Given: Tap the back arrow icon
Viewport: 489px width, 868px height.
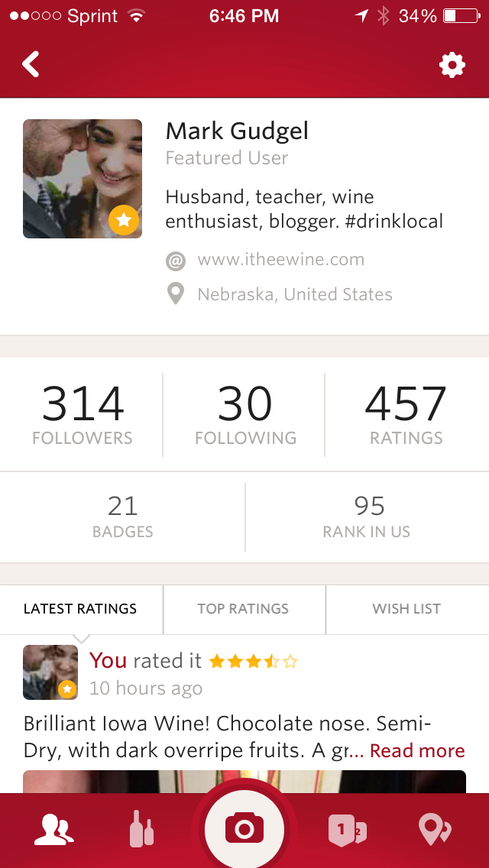Looking at the screenshot, I should [31, 65].
